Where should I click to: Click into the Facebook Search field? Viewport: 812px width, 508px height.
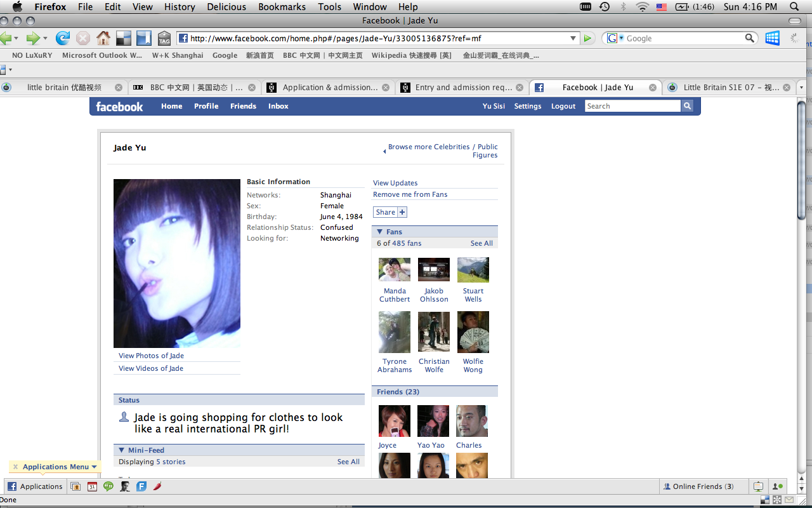point(632,106)
